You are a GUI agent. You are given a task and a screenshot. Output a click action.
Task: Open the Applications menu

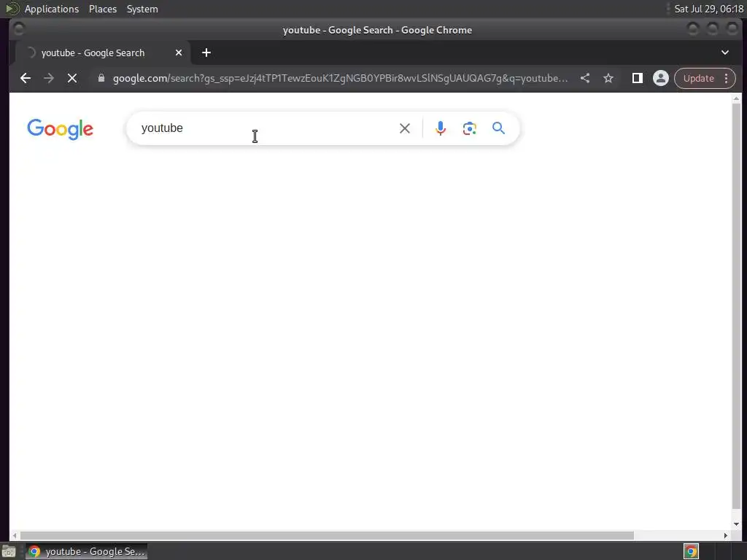[x=52, y=9]
